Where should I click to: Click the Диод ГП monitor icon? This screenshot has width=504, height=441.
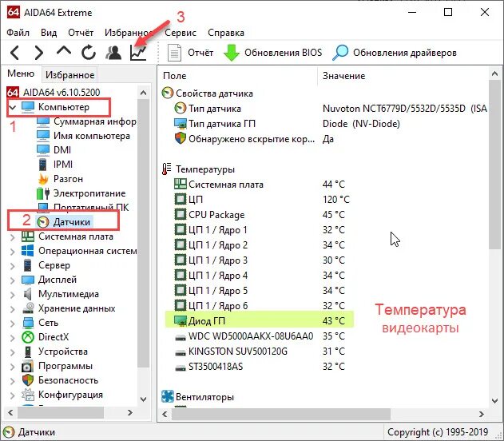(x=181, y=321)
